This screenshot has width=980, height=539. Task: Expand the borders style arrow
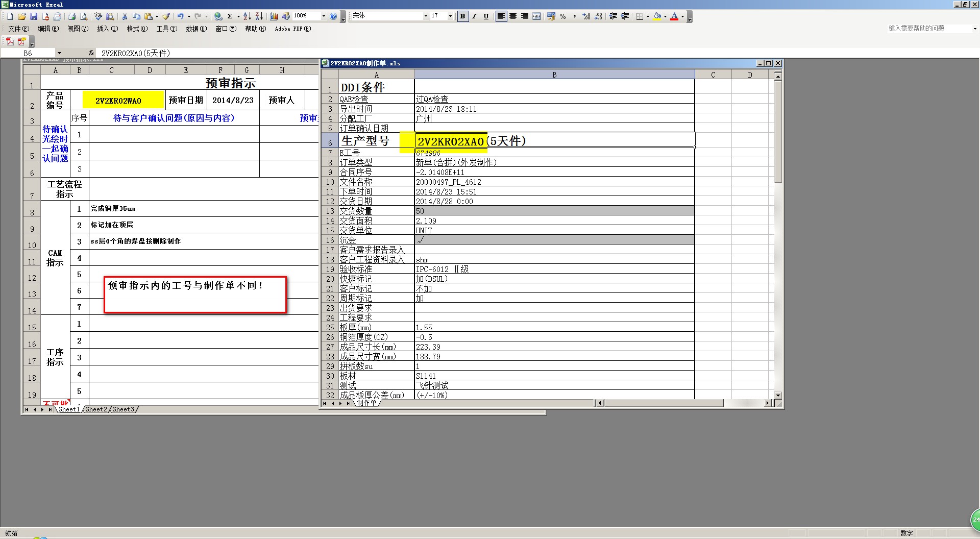point(648,16)
